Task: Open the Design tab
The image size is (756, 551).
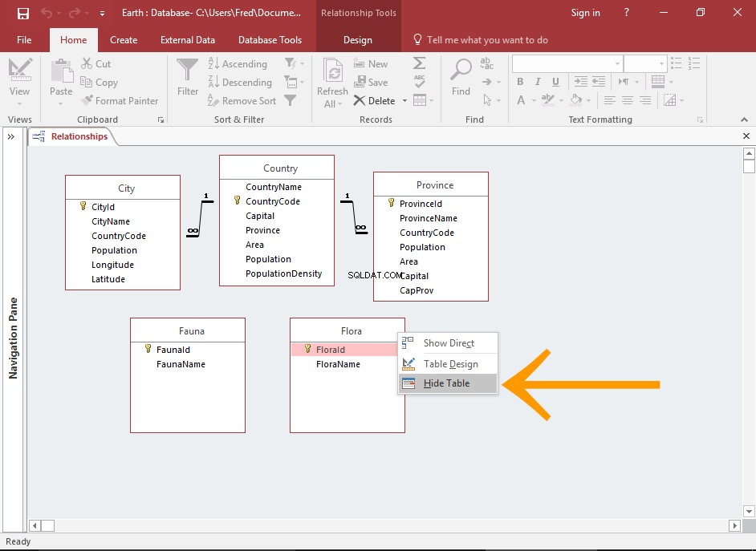Action: tap(358, 40)
